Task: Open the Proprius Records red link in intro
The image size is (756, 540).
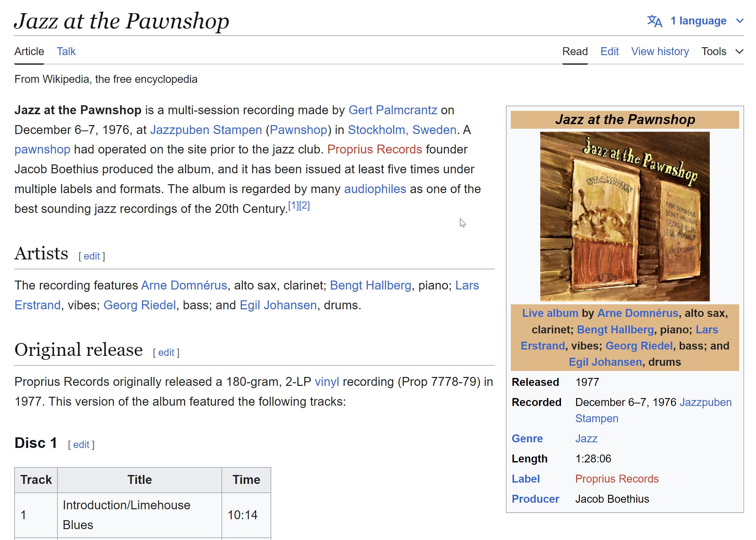Action: [374, 149]
